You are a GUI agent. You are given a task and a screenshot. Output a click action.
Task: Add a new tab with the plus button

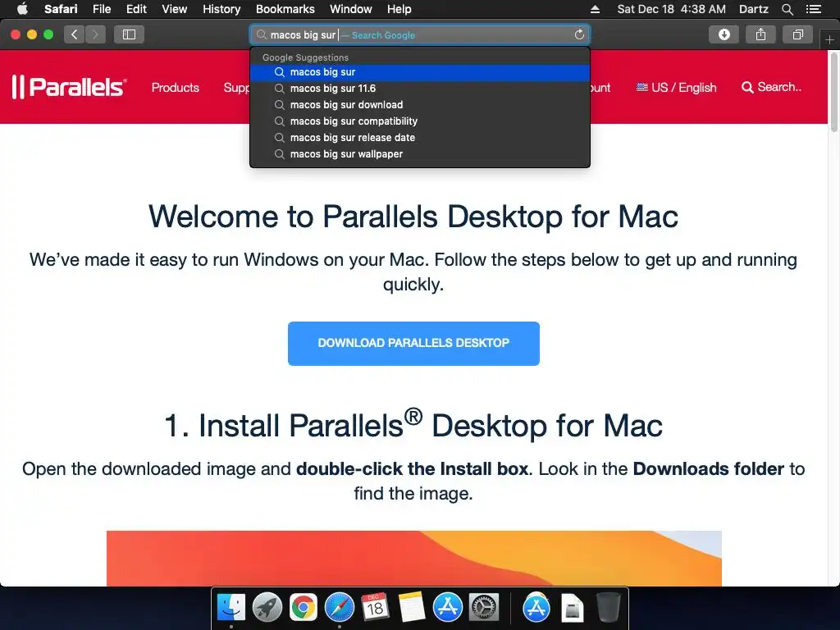(829, 39)
